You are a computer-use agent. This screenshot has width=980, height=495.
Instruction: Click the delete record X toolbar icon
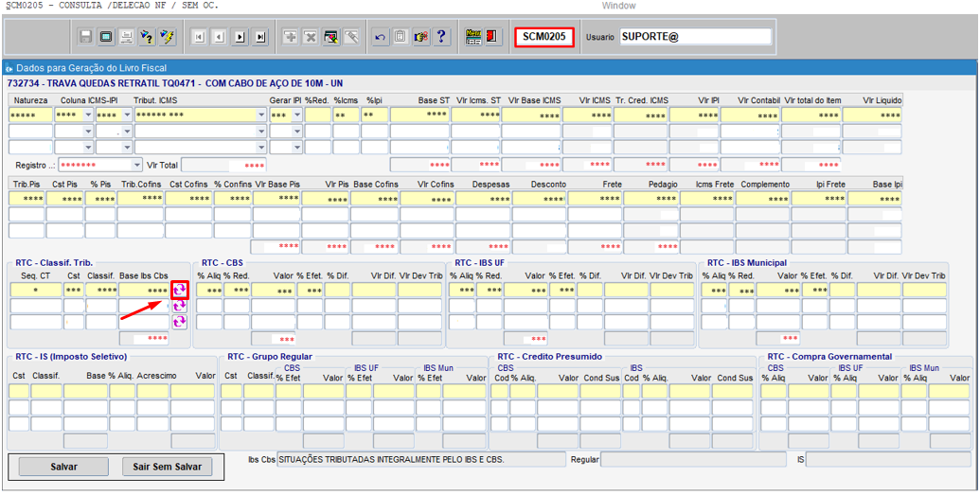(x=310, y=37)
